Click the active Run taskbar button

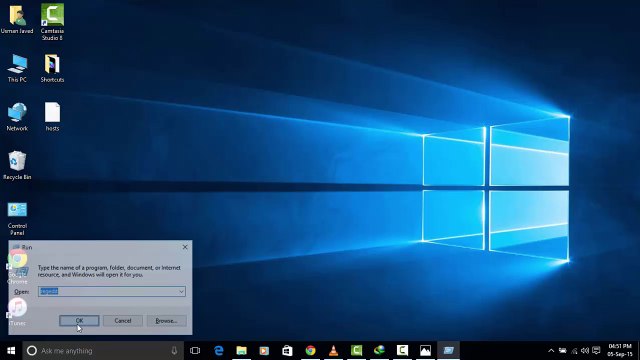(x=448, y=351)
